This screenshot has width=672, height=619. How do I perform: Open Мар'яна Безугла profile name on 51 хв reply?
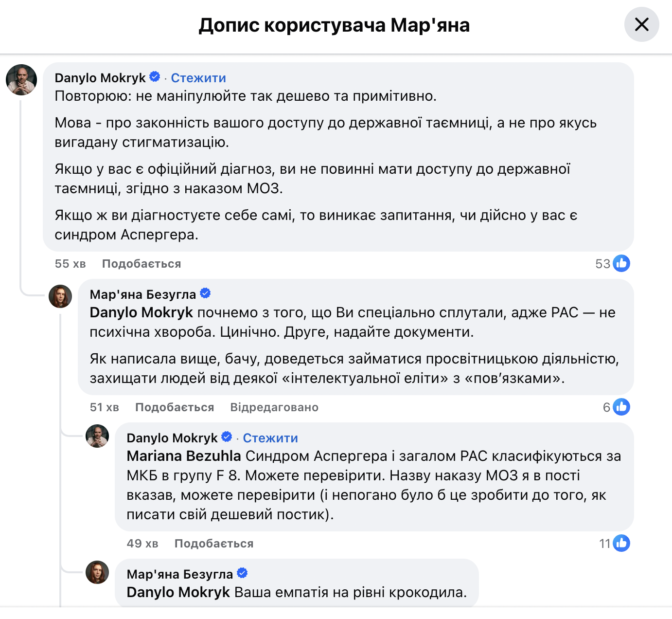143,294
